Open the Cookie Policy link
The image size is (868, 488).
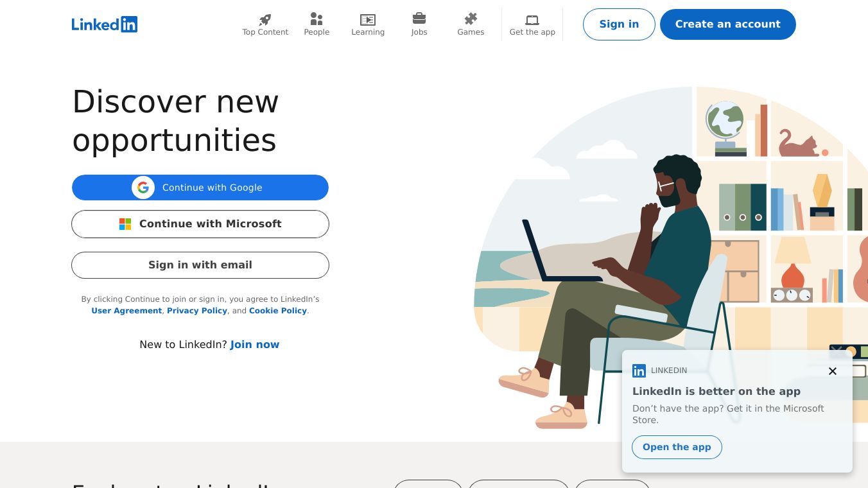click(x=278, y=311)
